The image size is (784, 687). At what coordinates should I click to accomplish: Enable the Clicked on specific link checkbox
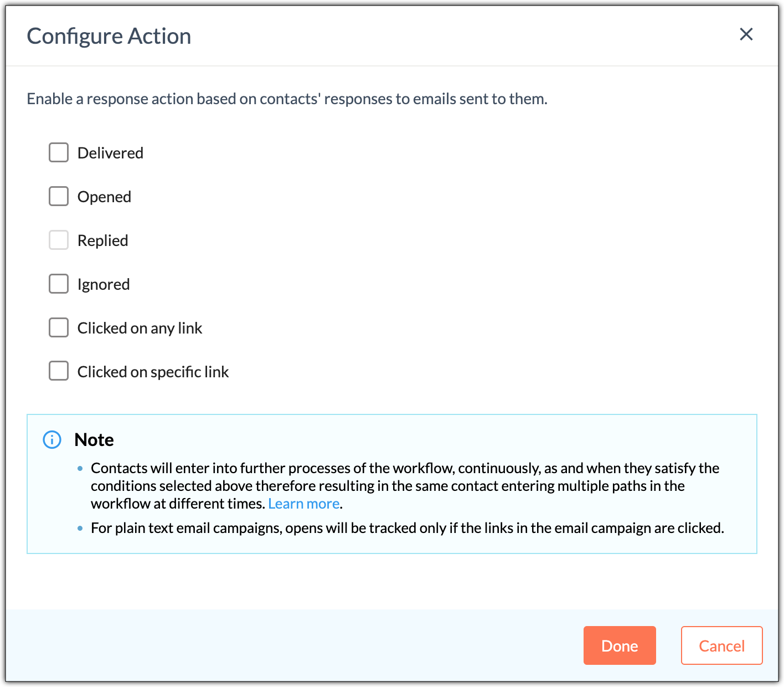[x=59, y=371]
